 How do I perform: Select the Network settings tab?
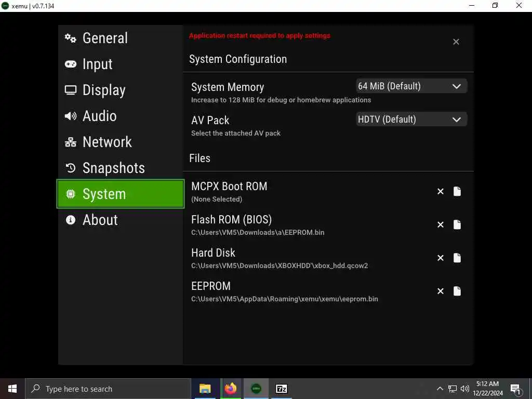(x=121, y=142)
